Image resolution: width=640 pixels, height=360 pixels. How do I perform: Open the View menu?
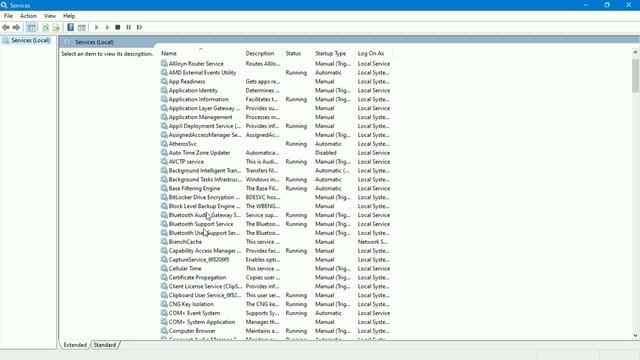click(50, 16)
